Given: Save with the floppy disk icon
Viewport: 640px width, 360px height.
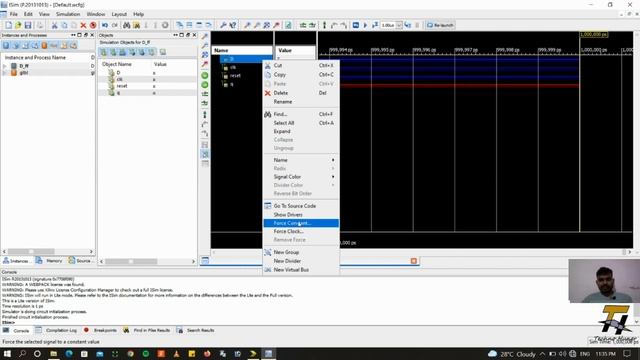Looking at the screenshot, I should pos(28,25).
